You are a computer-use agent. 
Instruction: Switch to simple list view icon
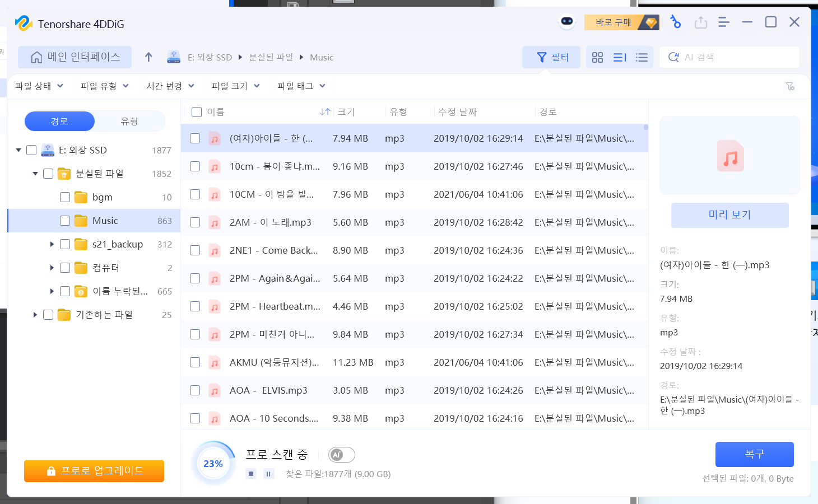642,57
